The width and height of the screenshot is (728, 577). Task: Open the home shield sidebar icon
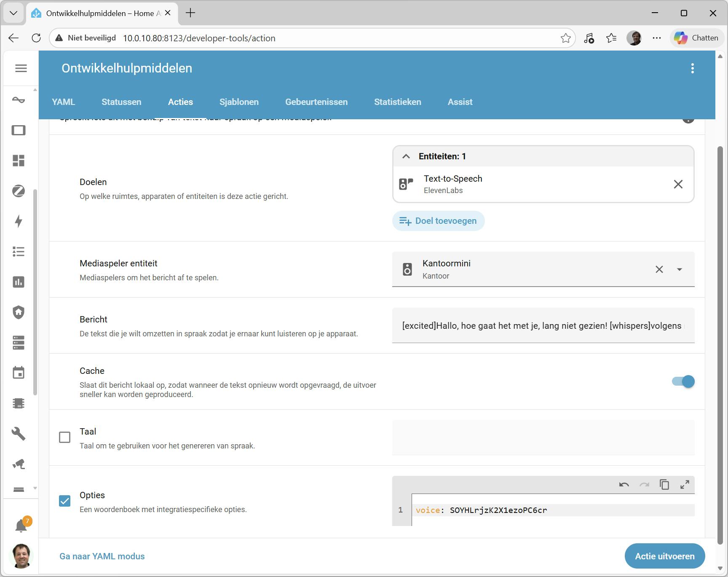19,312
